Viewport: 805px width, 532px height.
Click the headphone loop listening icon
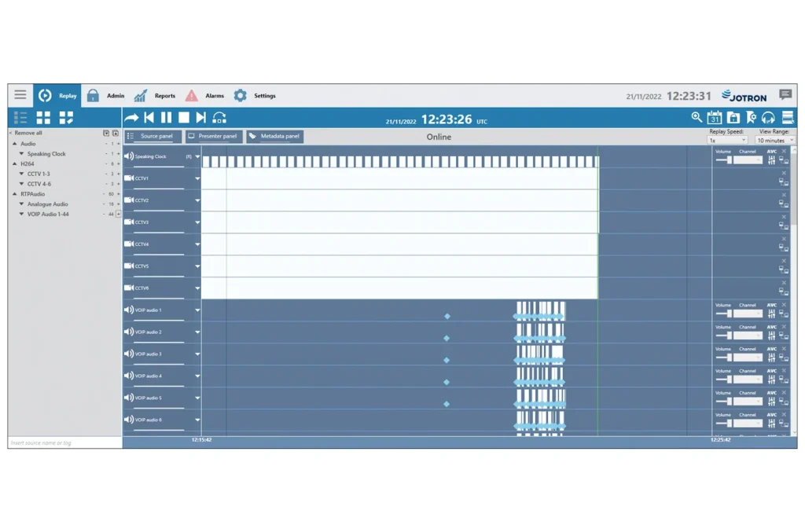point(219,118)
